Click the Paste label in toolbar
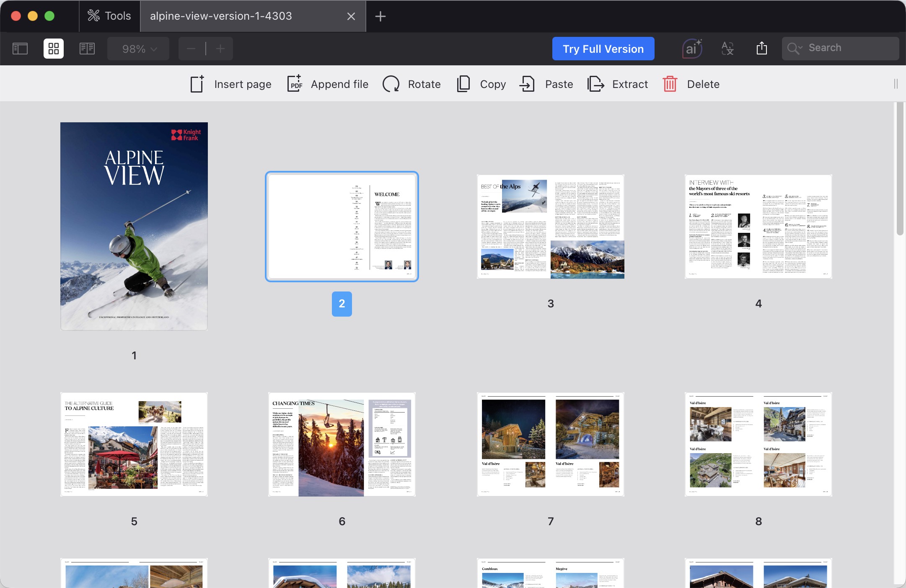This screenshot has width=906, height=588. click(559, 84)
